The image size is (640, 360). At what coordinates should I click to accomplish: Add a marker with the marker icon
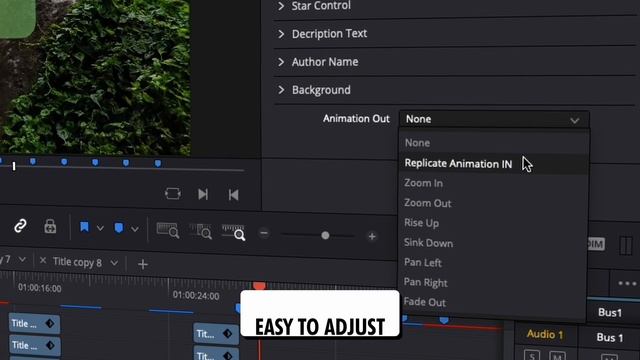(119, 228)
